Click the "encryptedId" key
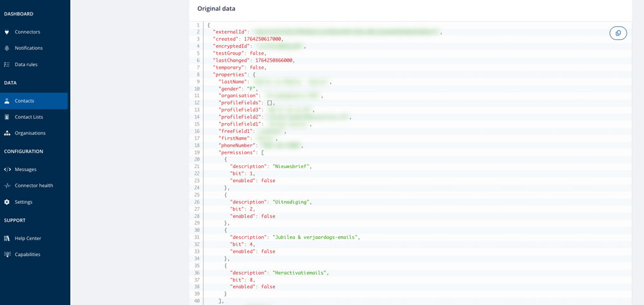644x305 pixels. (232, 46)
